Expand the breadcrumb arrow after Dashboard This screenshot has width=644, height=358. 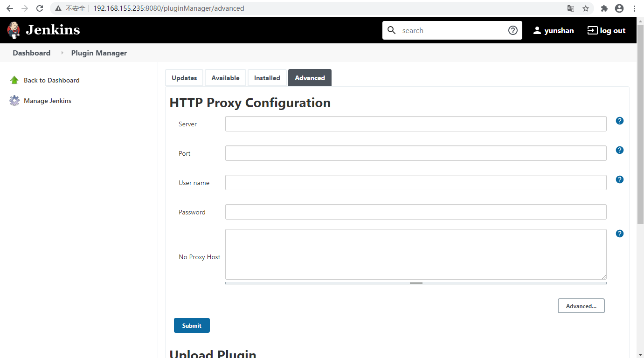[62, 53]
